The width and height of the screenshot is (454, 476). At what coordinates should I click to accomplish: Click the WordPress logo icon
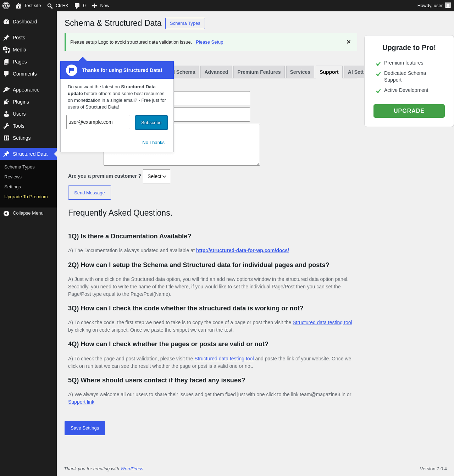click(6, 6)
